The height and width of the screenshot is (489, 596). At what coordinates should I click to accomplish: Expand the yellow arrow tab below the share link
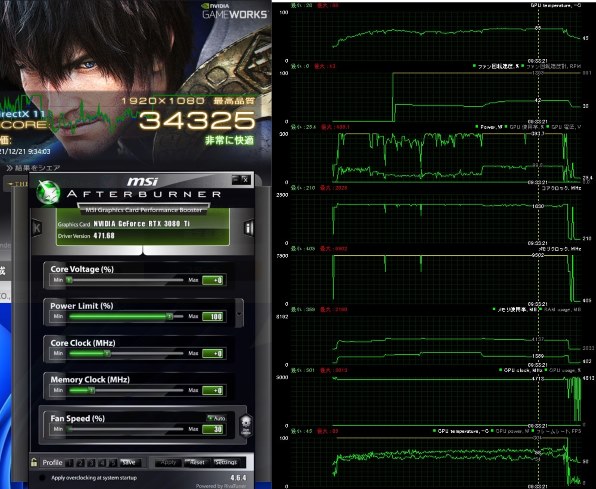tap(15, 184)
